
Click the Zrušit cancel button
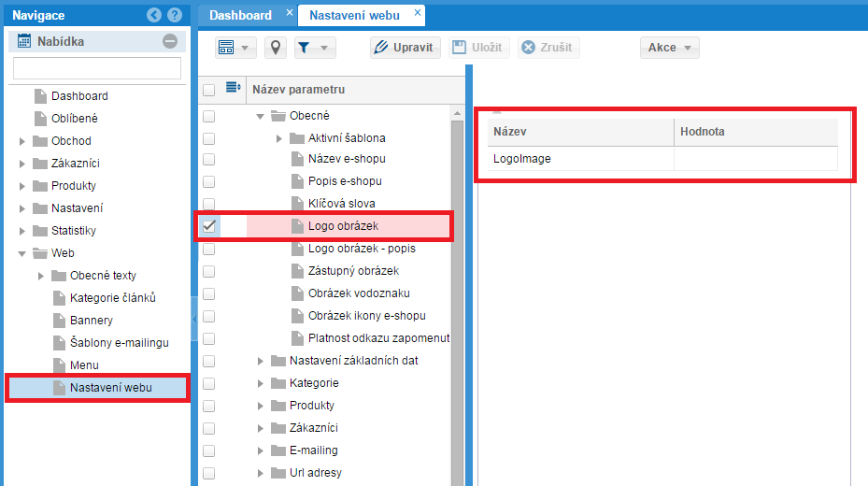(x=548, y=48)
